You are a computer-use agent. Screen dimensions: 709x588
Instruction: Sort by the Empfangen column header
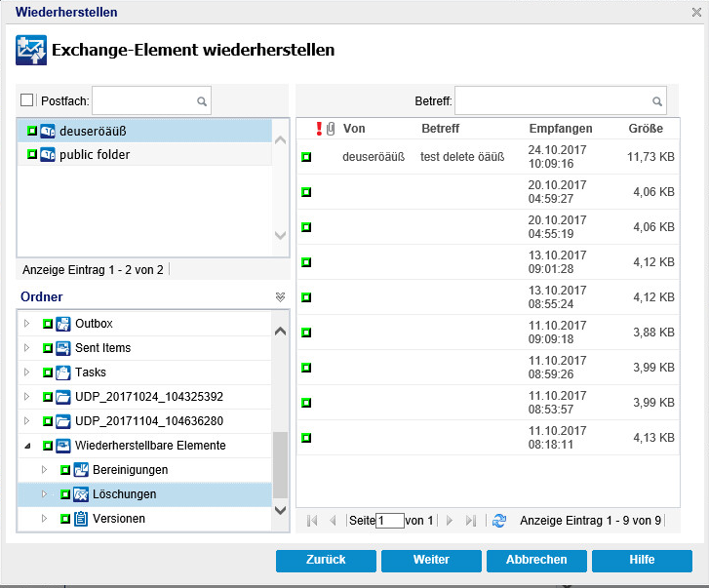click(561, 129)
